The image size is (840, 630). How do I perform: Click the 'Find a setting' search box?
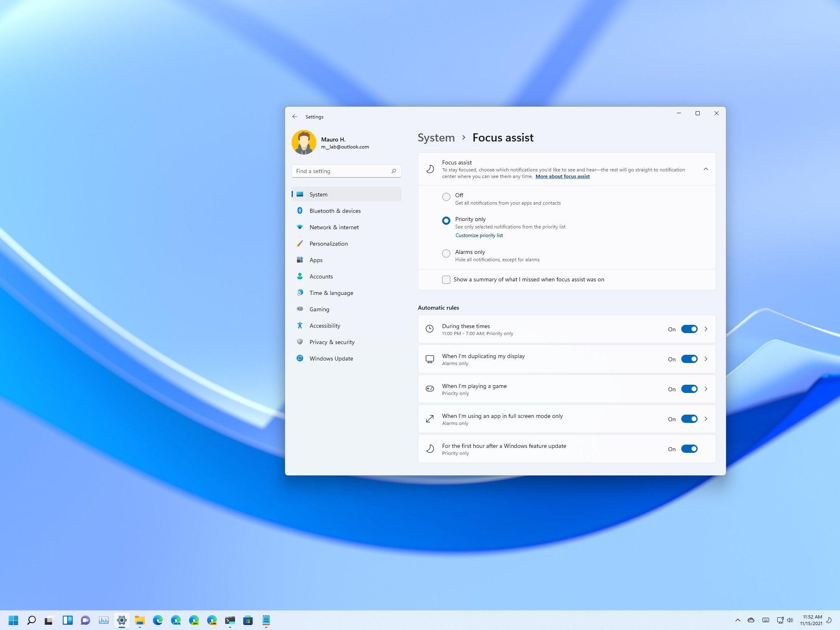pyautogui.click(x=346, y=171)
